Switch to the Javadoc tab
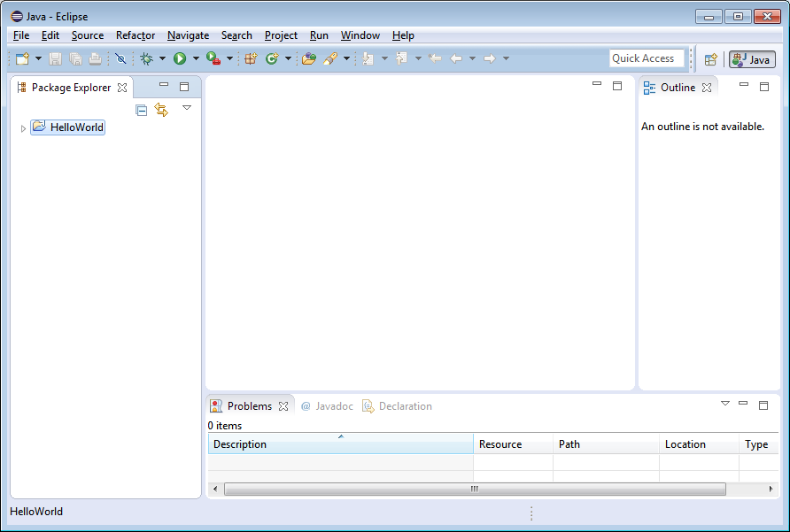 [327, 406]
